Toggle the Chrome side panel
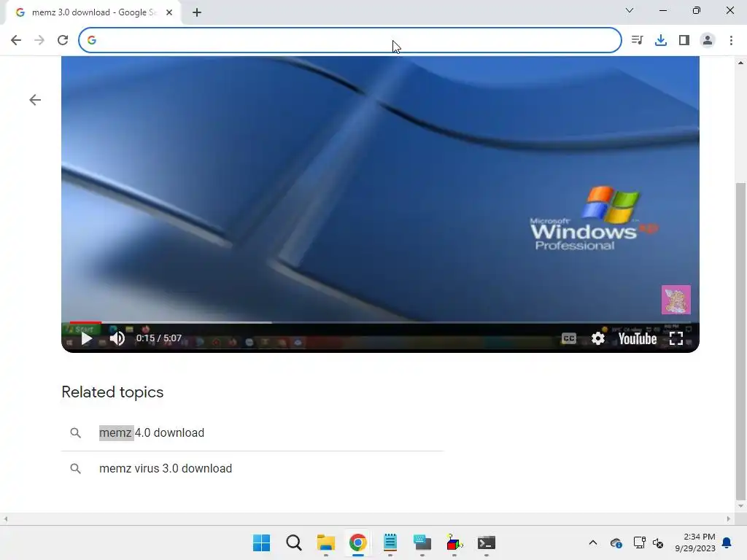Viewport: 747px width, 560px height. coord(684,40)
